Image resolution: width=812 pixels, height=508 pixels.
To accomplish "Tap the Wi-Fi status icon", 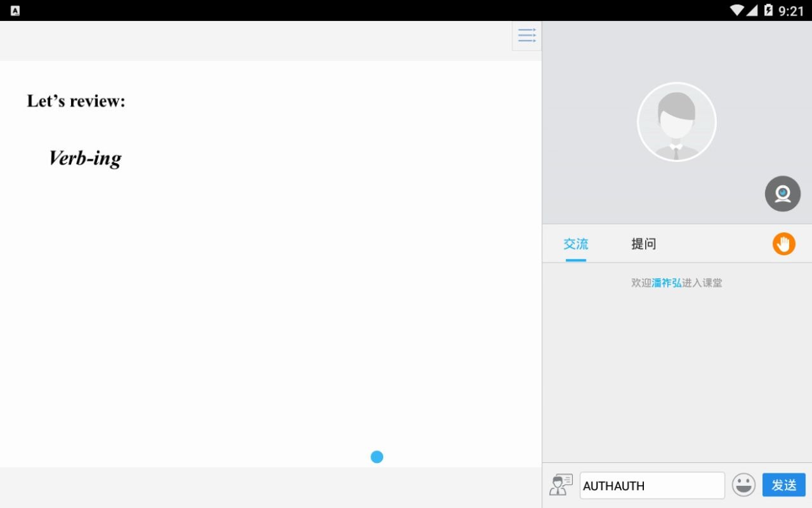I will pyautogui.click(x=737, y=10).
